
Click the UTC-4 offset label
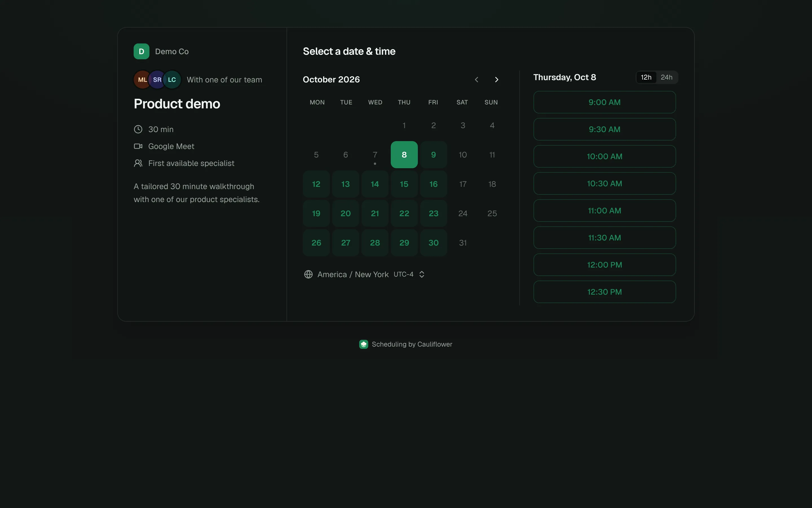pos(403,275)
